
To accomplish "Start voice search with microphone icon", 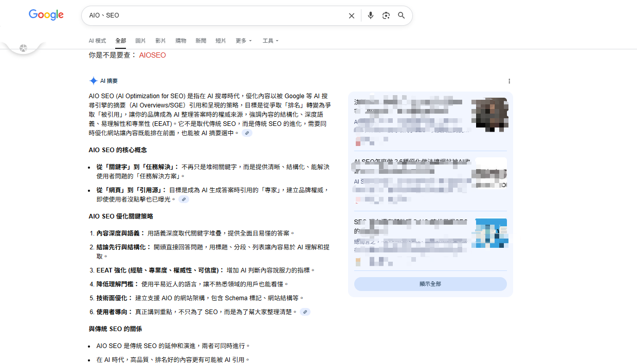I will pyautogui.click(x=370, y=15).
